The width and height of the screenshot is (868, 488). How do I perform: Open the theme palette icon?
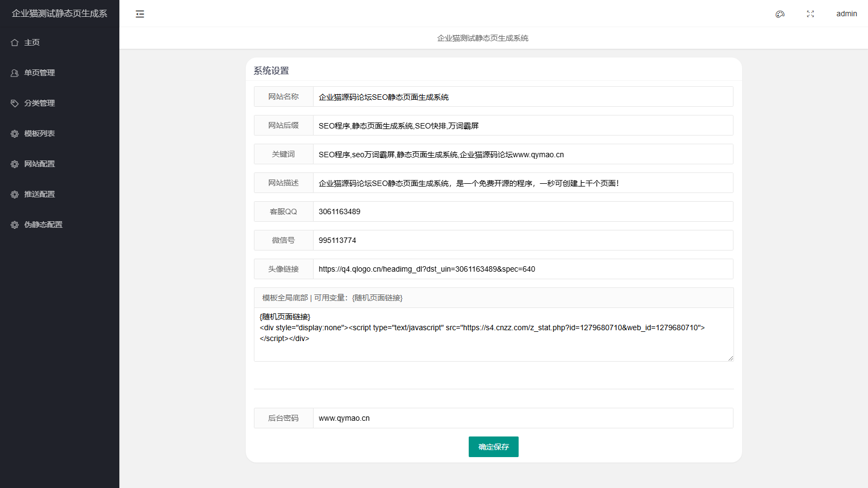[780, 14]
